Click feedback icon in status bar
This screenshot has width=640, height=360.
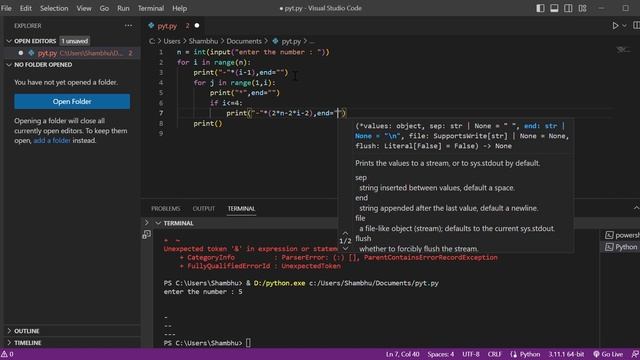coord(635,354)
